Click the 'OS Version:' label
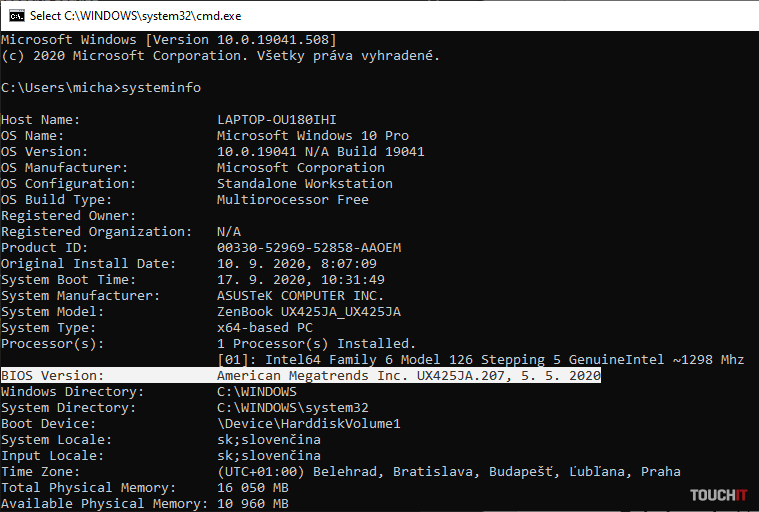This screenshot has width=759, height=512. 45,151
